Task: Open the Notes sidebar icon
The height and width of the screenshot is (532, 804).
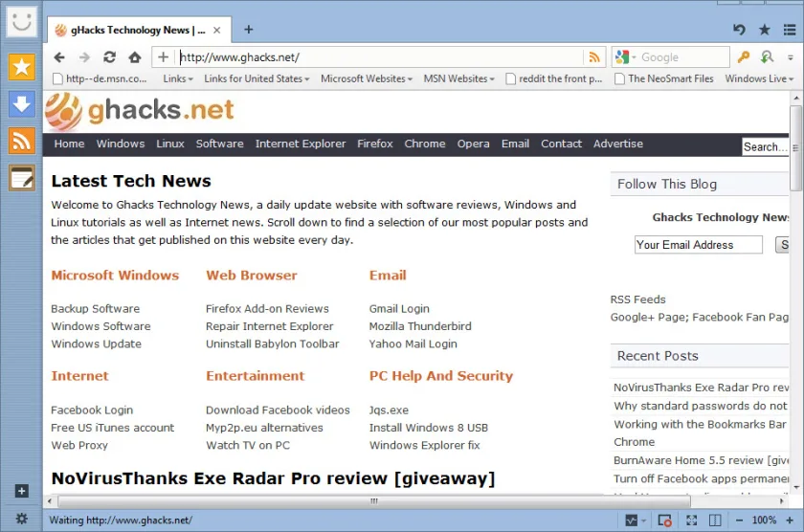Action: [x=21, y=178]
